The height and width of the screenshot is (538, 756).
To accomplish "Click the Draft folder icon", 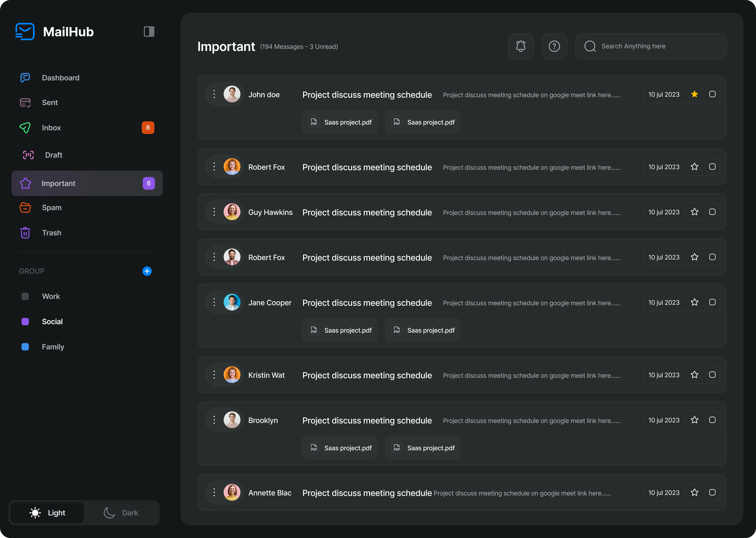I will point(29,155).
